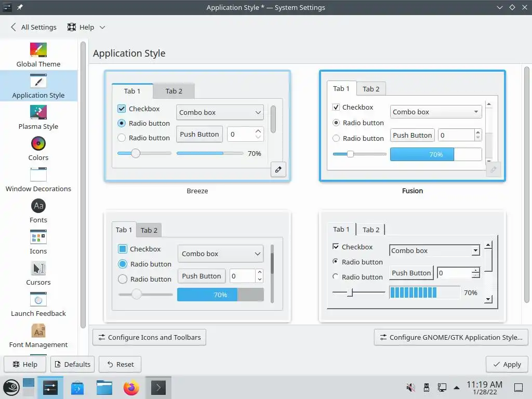Open Launch Feedback icon

point(38,300)
